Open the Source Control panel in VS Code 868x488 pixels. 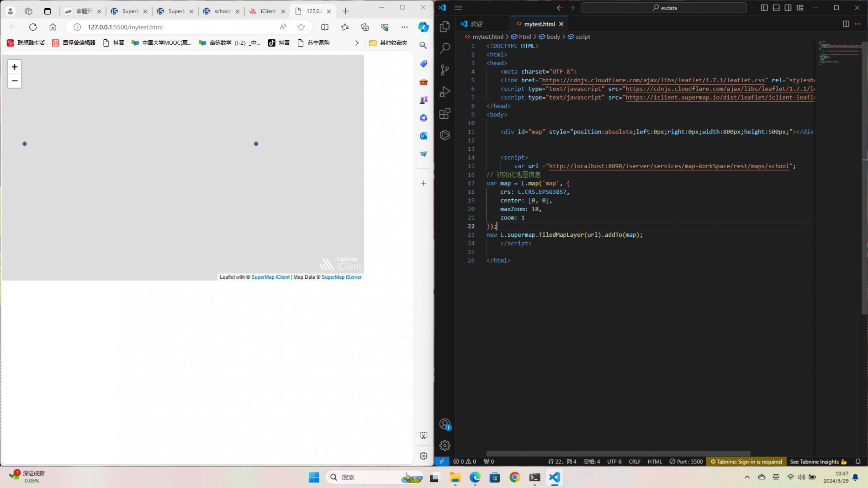pos(445,69)
